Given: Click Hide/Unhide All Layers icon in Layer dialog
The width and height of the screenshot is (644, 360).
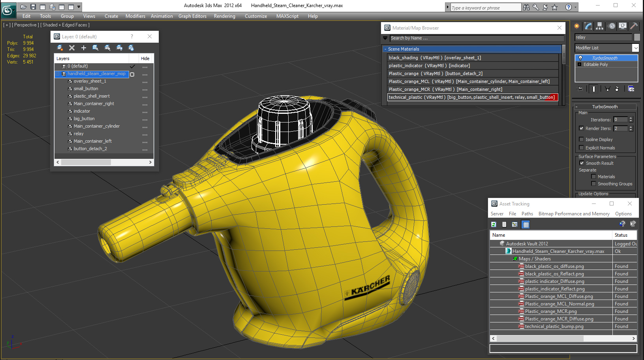Looking at the screenshot, I should coord(119,48).
